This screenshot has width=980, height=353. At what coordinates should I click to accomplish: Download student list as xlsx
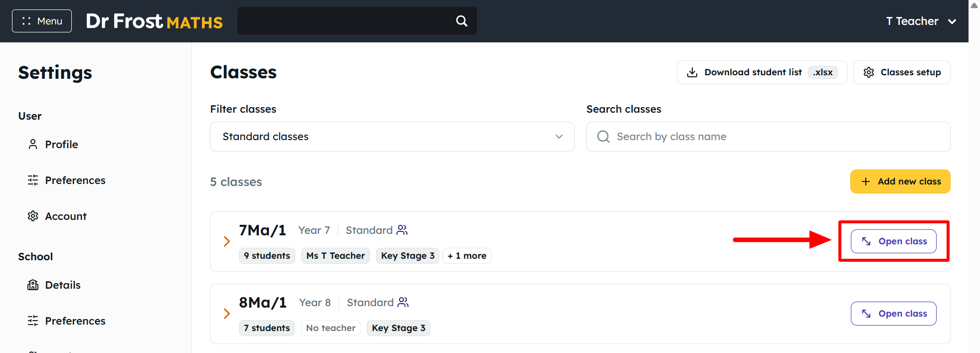point(762,72)
